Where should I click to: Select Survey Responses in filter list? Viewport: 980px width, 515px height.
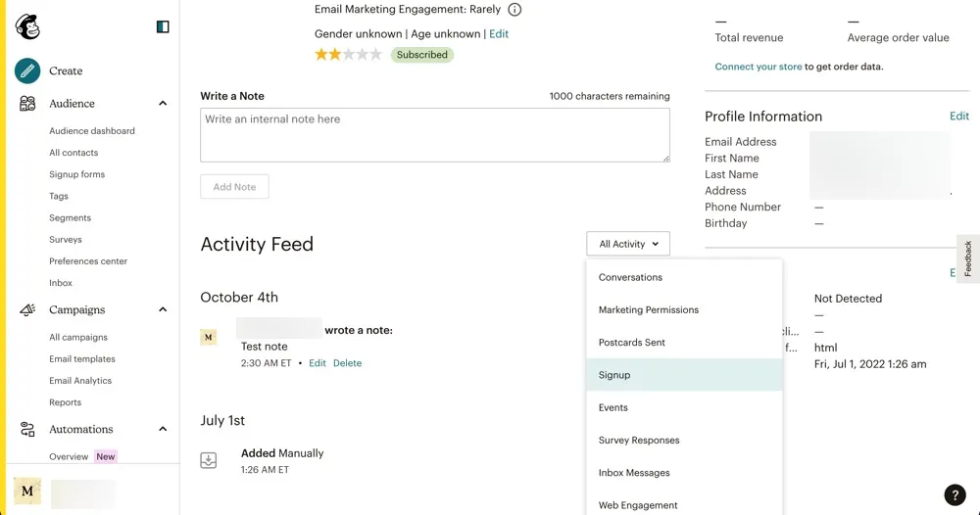tap(639, 441)
